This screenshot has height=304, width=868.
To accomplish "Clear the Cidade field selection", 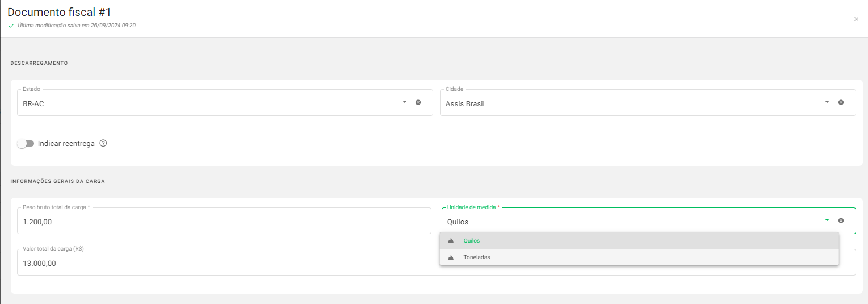I will pyautogui.click(x=841, y=102).
